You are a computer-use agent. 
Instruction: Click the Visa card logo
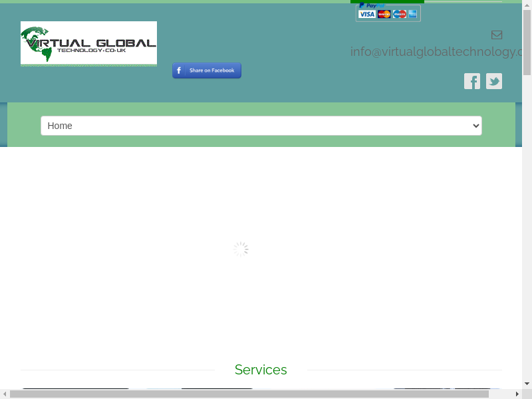(x=366, y=14)
